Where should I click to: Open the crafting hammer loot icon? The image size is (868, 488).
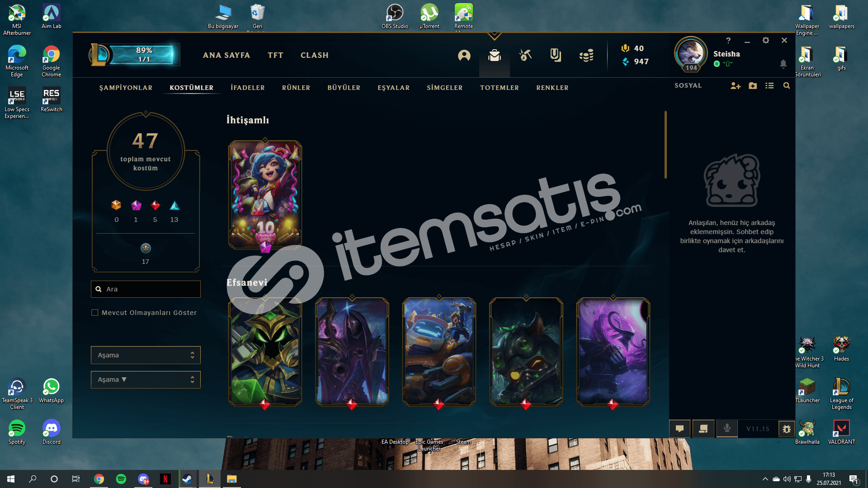point(525,56)
